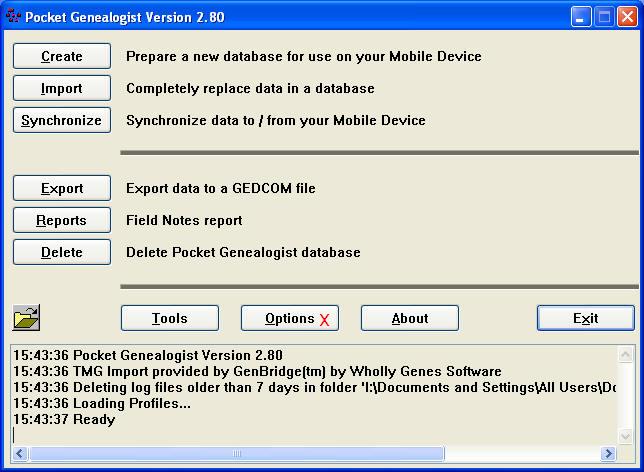The width and height of the screenshot is (644, 472).
Task: Show the About dialog
Action: 410,318
